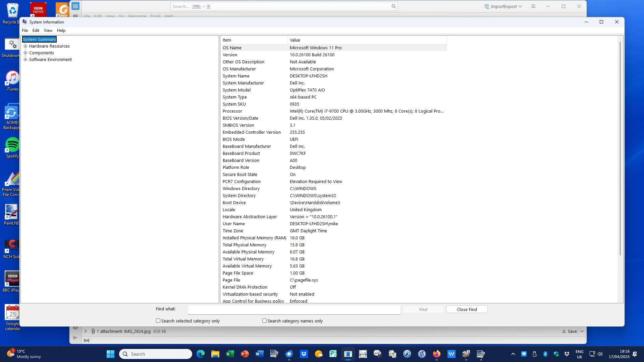Open the View menu in System Information
644x362 pixels.
tap(48, 30)
